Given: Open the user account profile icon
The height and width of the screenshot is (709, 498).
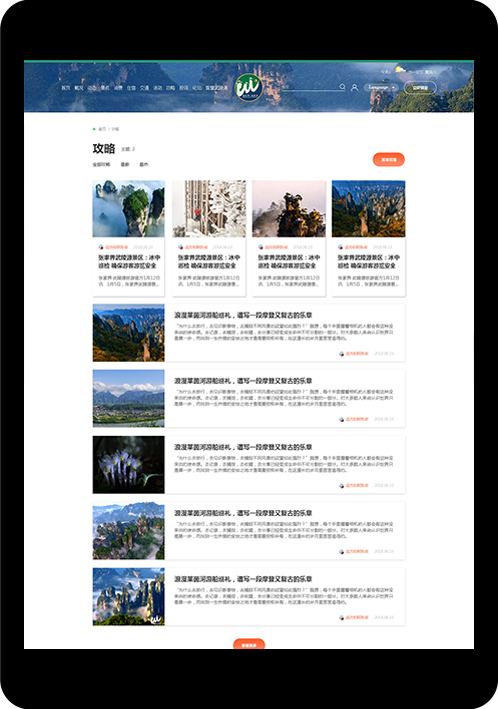Looking at the screenshot, I should pos(355,87).
